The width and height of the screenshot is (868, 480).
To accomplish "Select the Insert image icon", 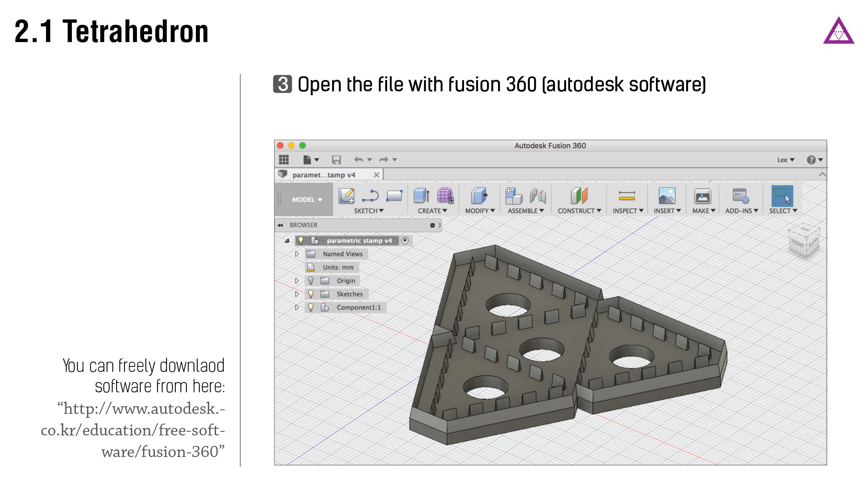I will click(667, 196).
